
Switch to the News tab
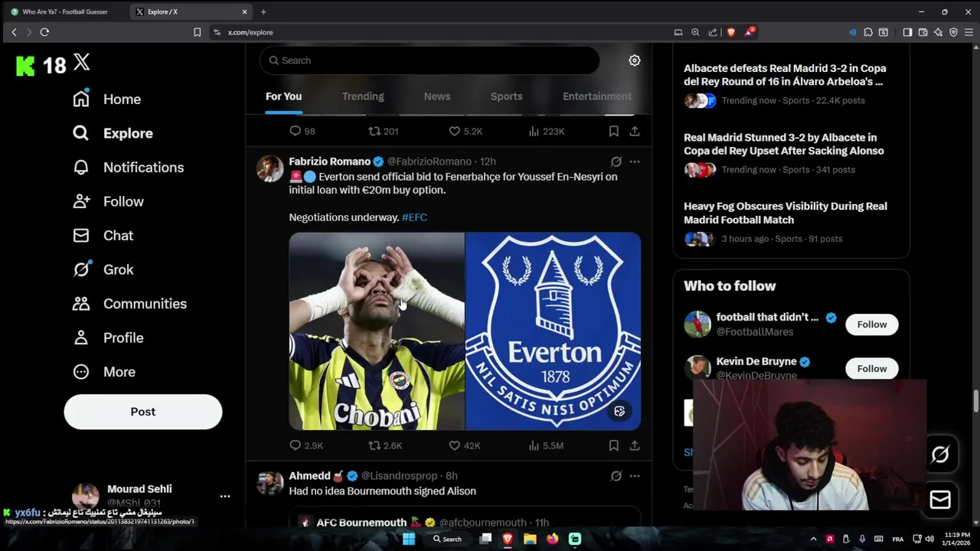coord(437,96)
